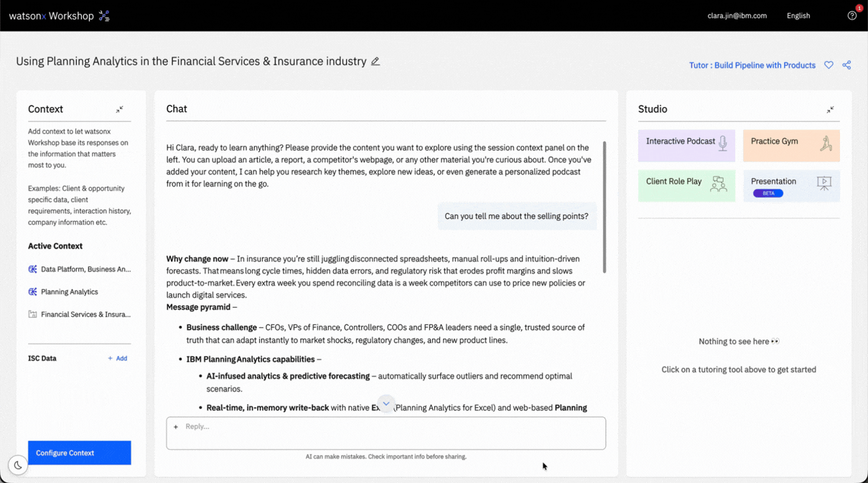
Task: Open the English language selector
Action: click(798, 16)
